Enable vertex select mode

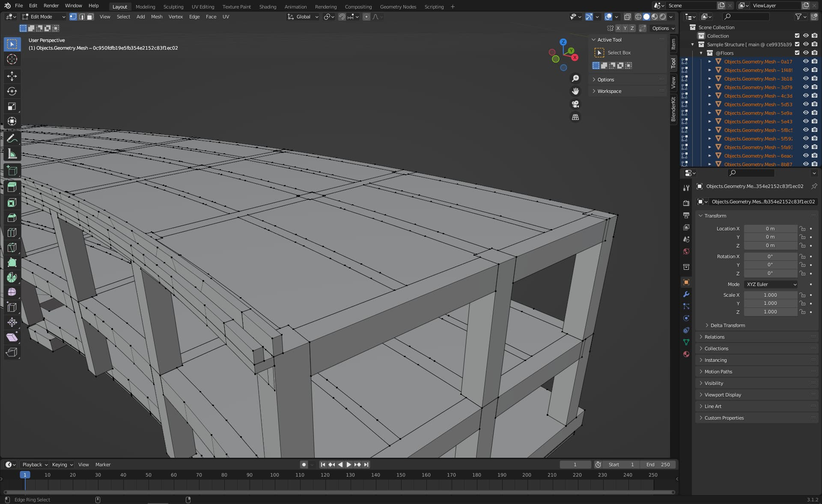(73, 17)
